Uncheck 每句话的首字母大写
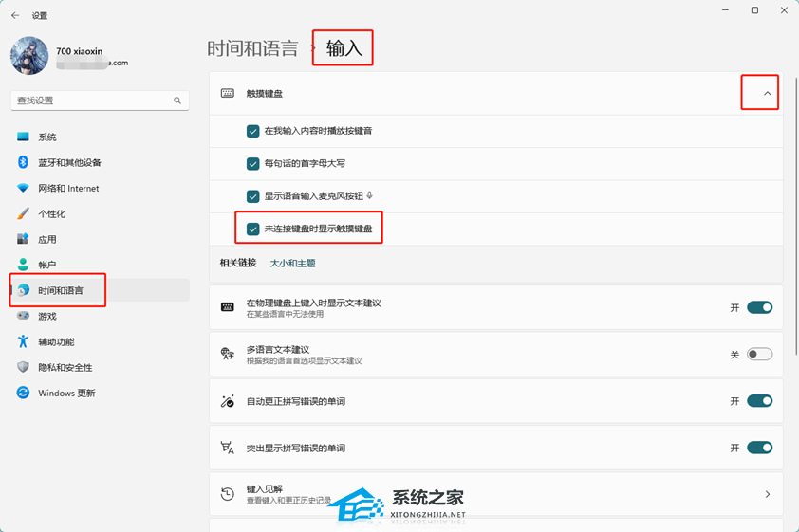Screen dimensions: 799x532 (252, 163)
